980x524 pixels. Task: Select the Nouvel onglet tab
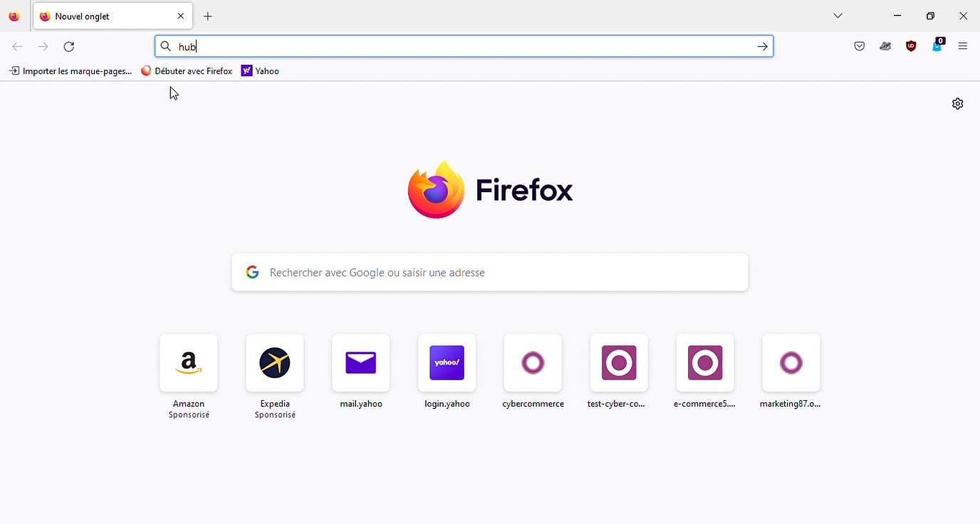coord(113,16)
